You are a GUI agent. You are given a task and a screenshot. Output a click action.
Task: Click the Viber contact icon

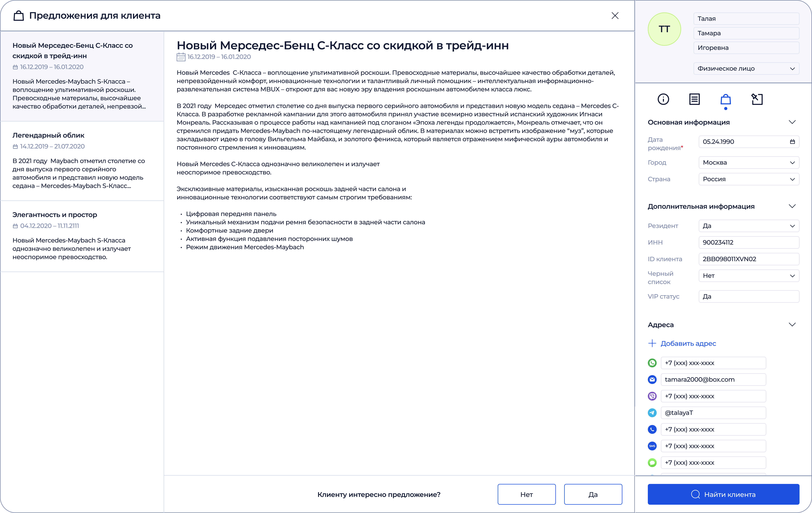652,396
